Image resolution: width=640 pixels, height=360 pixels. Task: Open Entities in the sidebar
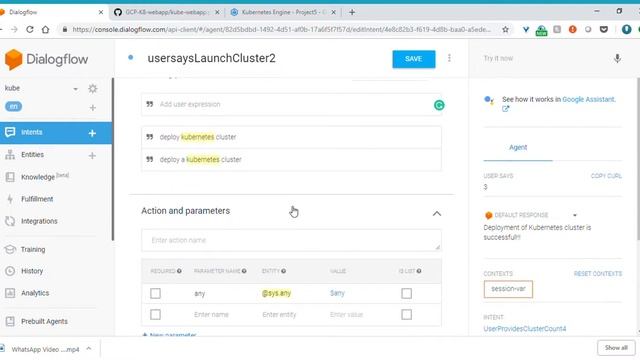[x=32, y=155]
